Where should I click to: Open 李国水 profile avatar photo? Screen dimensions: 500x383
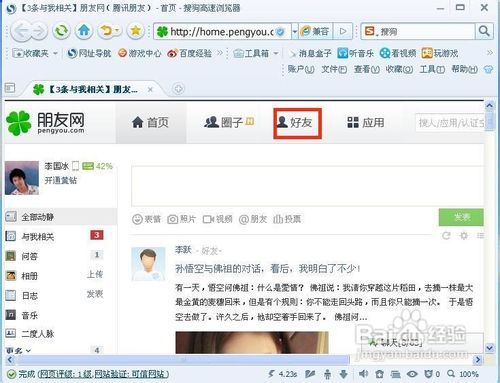22,178
